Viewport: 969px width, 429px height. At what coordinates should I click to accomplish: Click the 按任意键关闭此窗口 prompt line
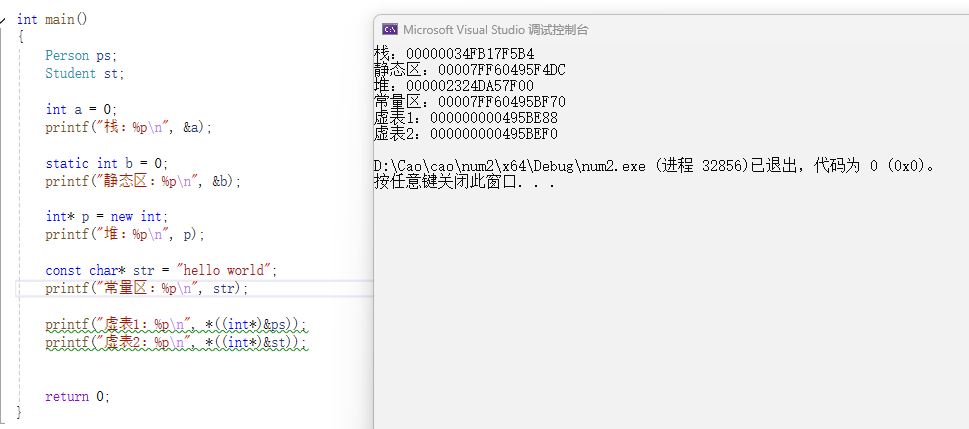[x=464, y=182]
